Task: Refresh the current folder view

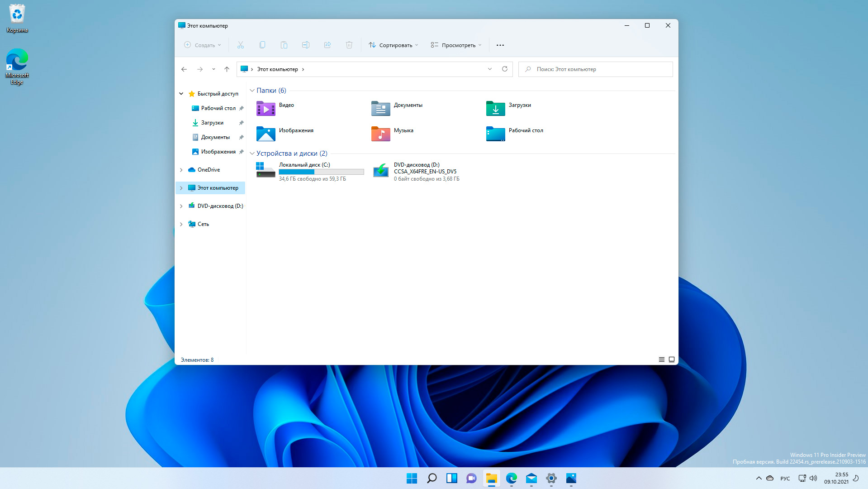Action: 505,69
